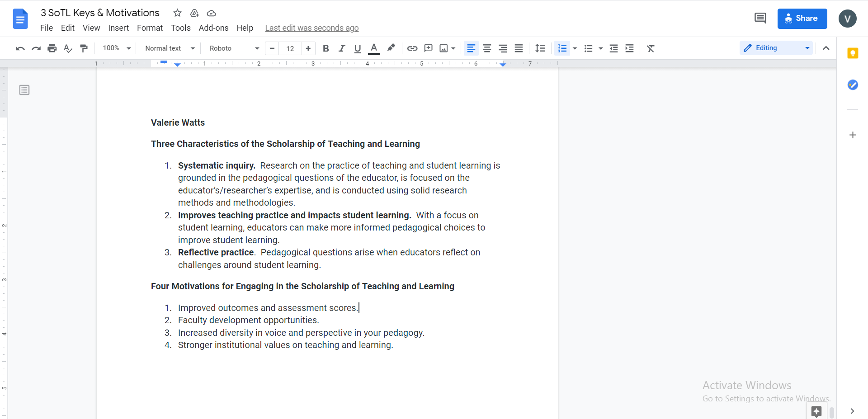The image size is (868, 419).
Task: Open the Roboto font dropdown
Action: click(234, 48)
